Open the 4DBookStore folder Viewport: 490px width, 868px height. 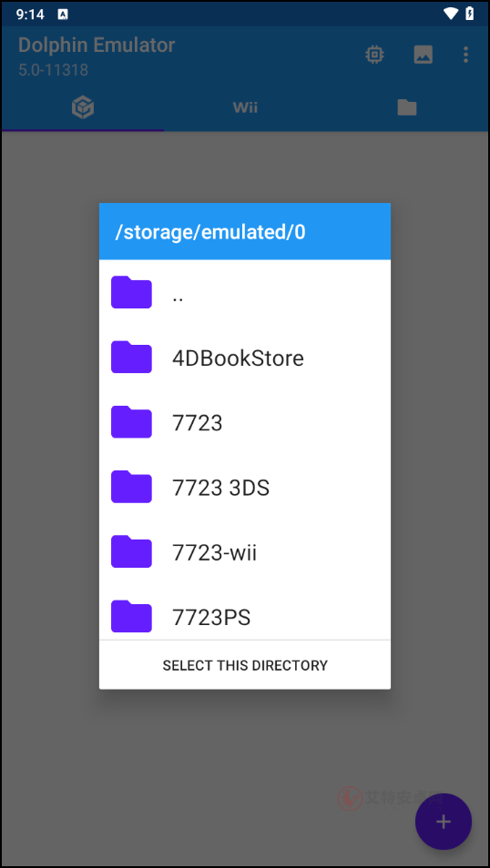pos(245,358)
